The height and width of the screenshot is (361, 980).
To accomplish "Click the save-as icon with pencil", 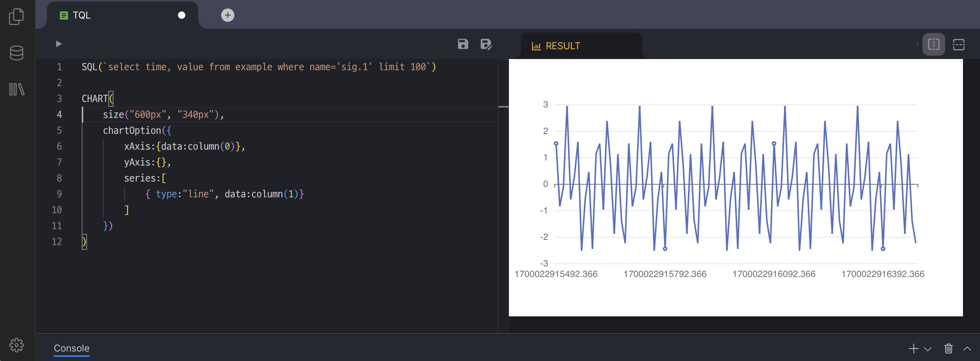I will 486,44.
